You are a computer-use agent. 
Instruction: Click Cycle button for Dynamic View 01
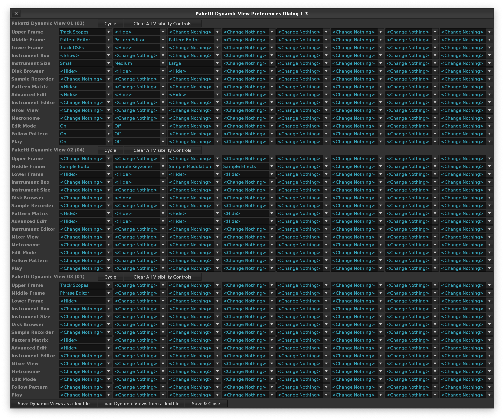pyautogui.click(x=110, y=24)
